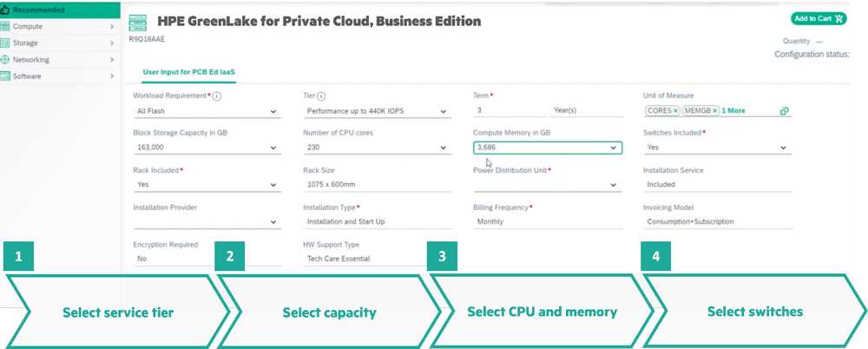Remove the CORES chip via its x
The width and height of the screenshot is (868, 349).
pos(675,111)
